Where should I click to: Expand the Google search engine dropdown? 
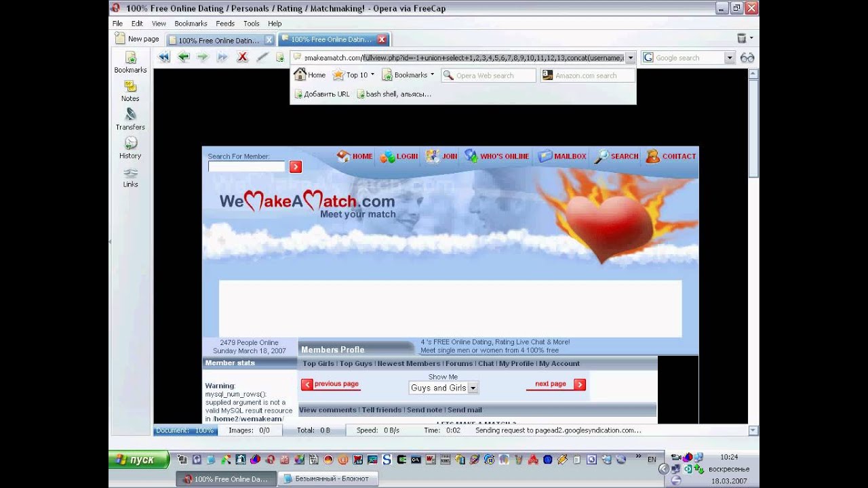coord(730,58)
